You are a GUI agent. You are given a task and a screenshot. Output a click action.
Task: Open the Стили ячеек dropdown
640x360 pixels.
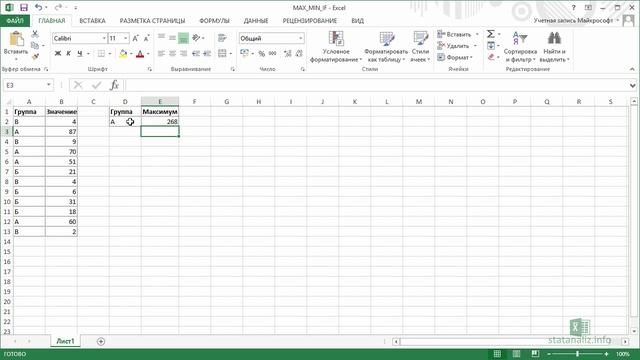point(420,47)
